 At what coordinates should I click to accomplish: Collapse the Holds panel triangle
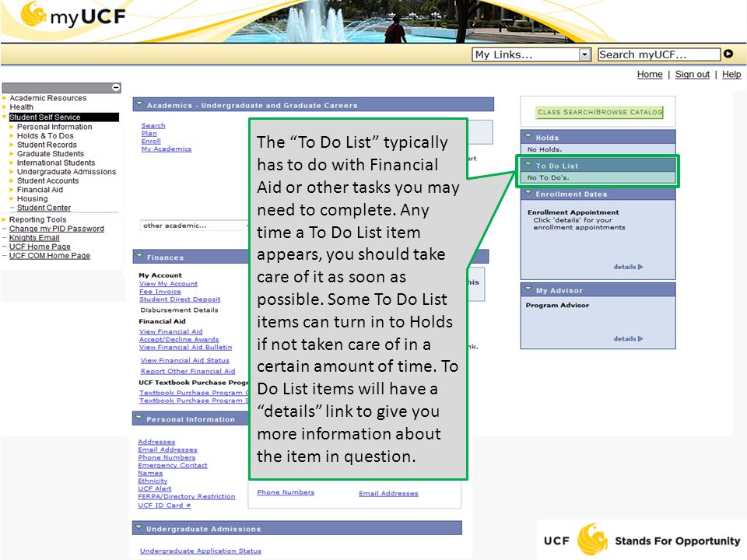(x=528, y=136)
